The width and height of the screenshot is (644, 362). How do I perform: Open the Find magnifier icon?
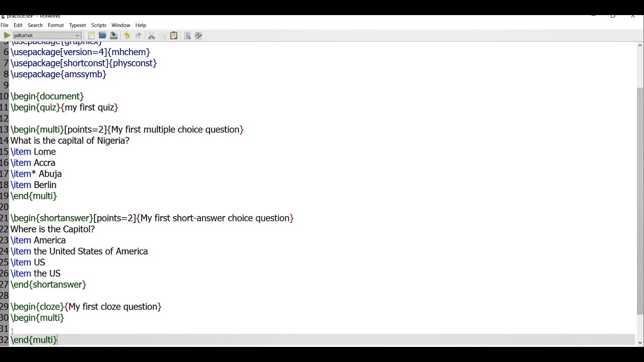pyautogui.click(x=187, y=36)
